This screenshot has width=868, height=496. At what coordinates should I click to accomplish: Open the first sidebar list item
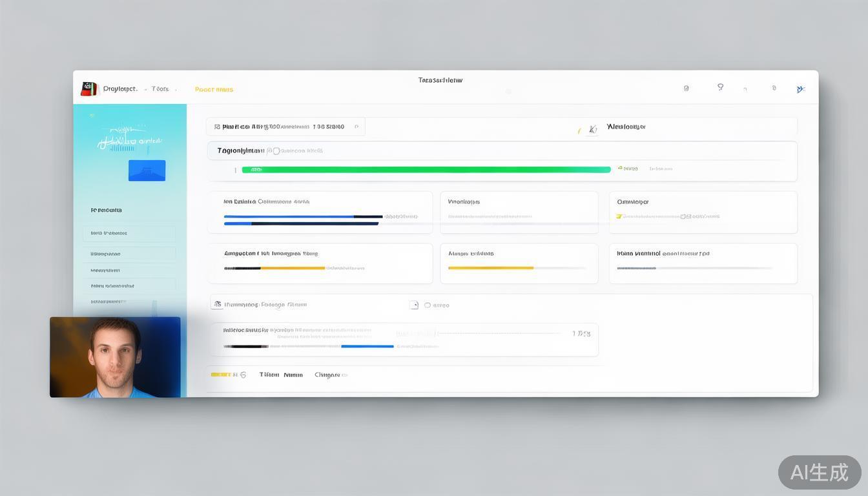[x=129, y=233]
